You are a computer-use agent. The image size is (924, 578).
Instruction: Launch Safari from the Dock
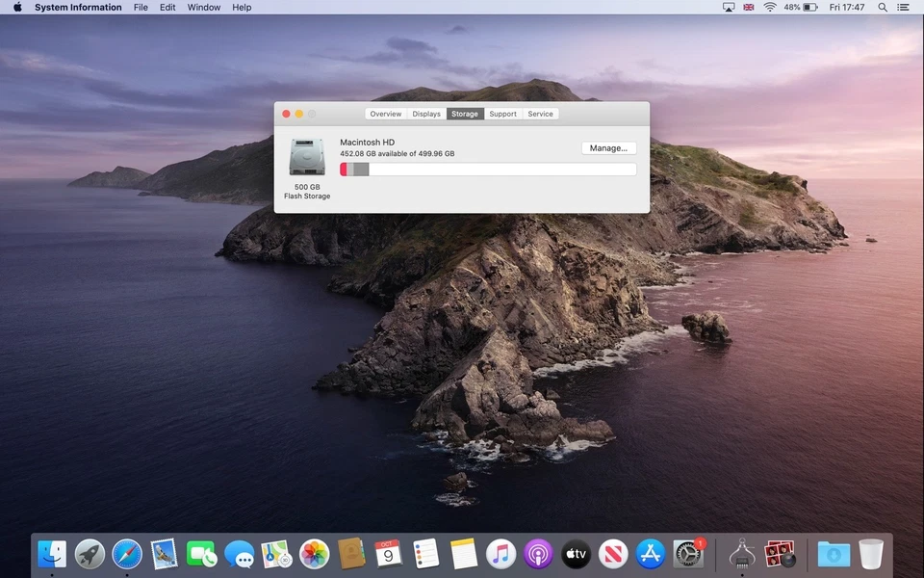(x=127, y=555)
